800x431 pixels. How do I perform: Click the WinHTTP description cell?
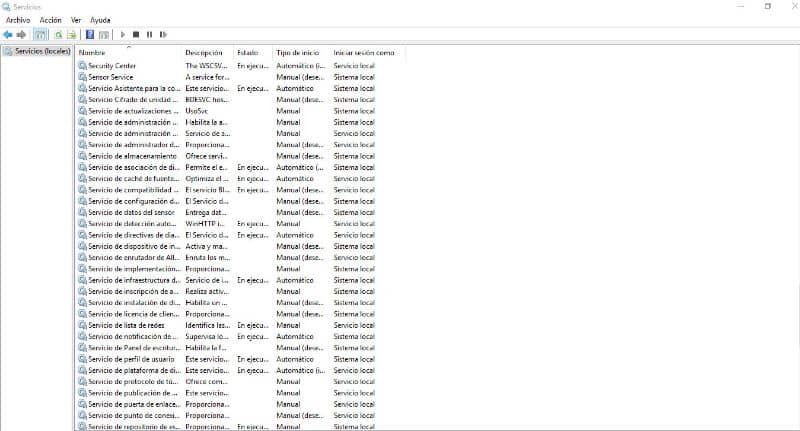[x=205, y=224]
